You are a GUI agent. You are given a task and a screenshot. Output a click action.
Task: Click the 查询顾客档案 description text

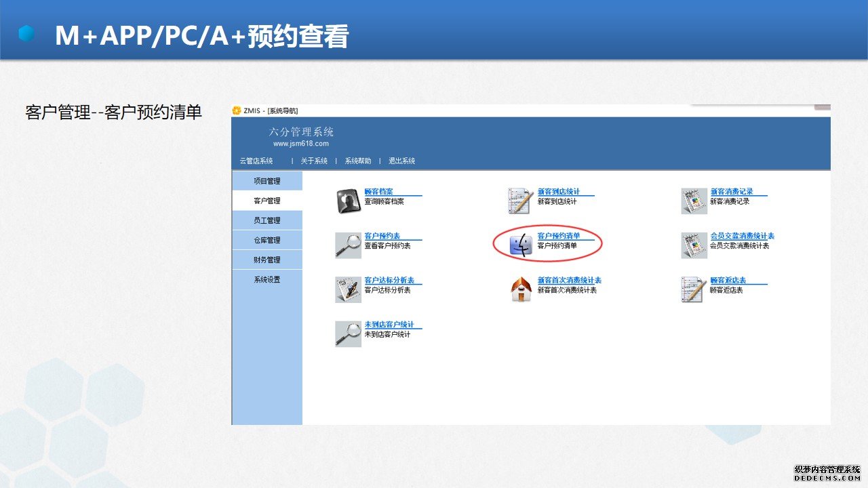coord(384,201)
